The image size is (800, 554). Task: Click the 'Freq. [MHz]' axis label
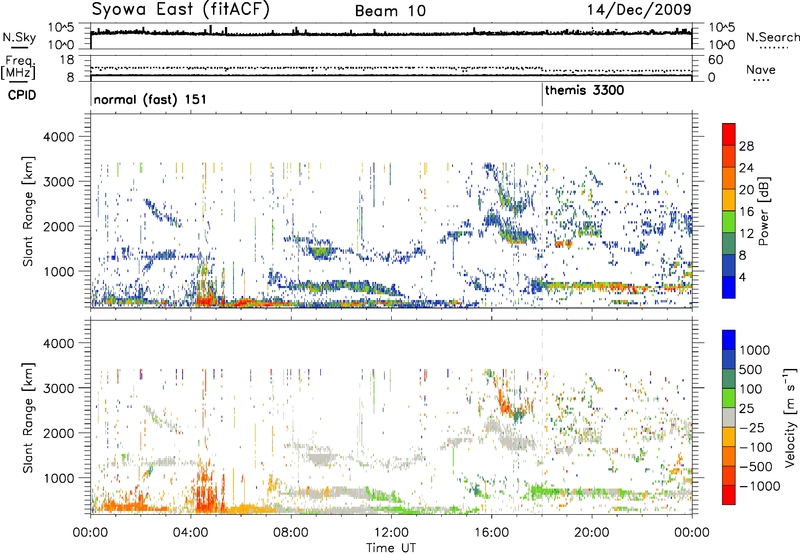[19, 68]
